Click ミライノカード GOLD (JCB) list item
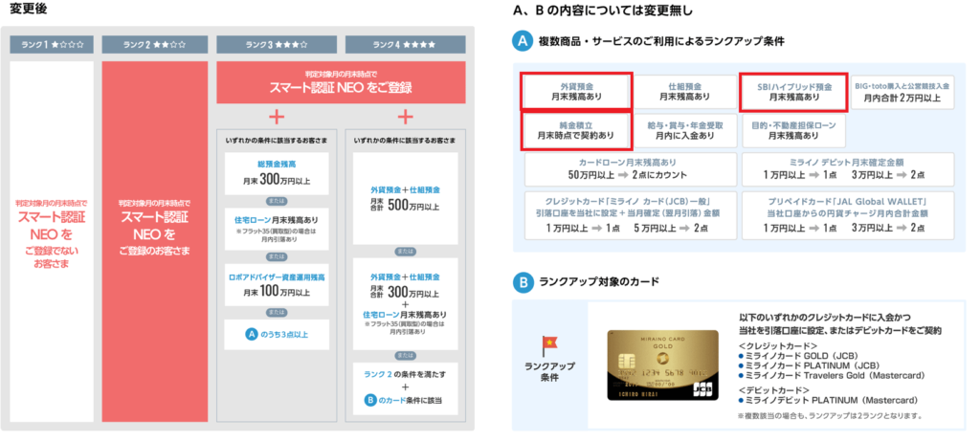This screenshot has height=442, width=980. click(x=798, y=355)
